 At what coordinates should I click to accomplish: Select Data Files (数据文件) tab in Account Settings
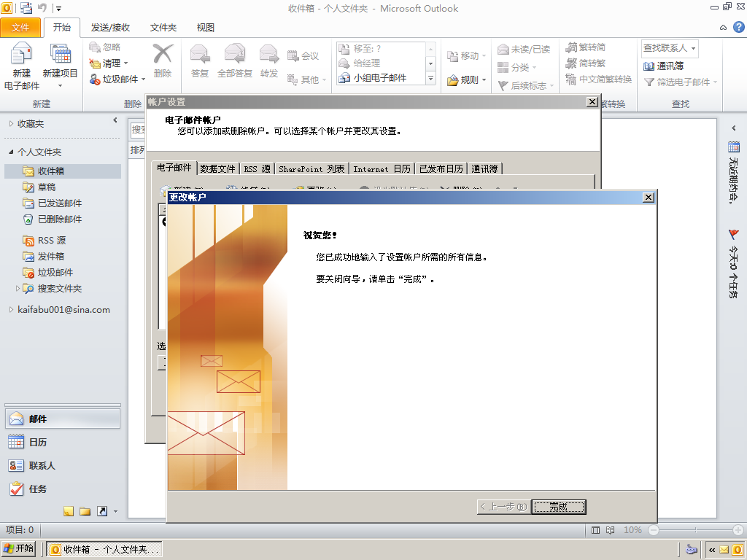coord(217,168)
